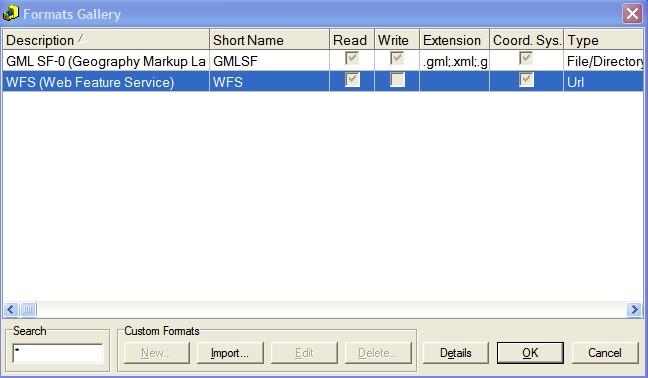Toggle Read checkbox for WFS row
The image size is (648, 378).
click(352, 80)
